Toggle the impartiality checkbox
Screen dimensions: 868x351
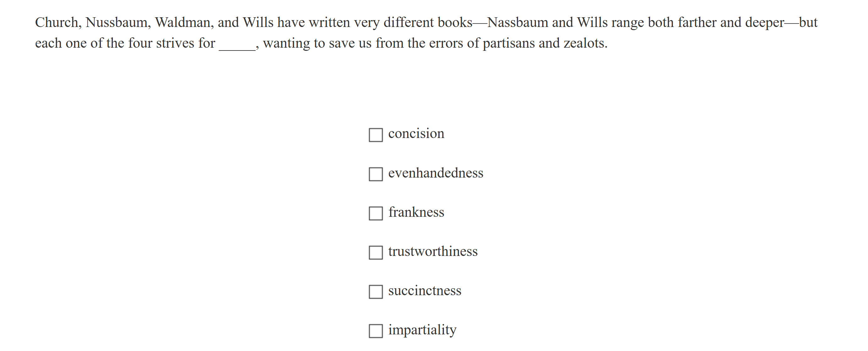coord(375,331)
